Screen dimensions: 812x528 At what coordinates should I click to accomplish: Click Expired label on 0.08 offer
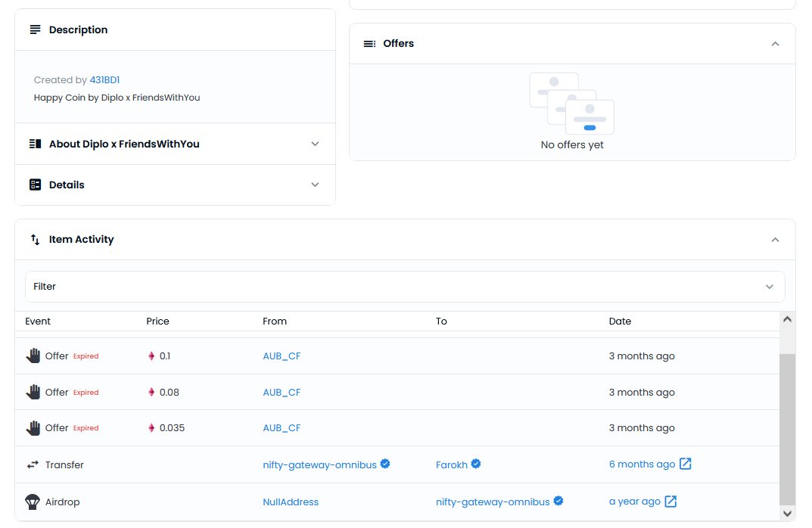(x=86, y=393)
